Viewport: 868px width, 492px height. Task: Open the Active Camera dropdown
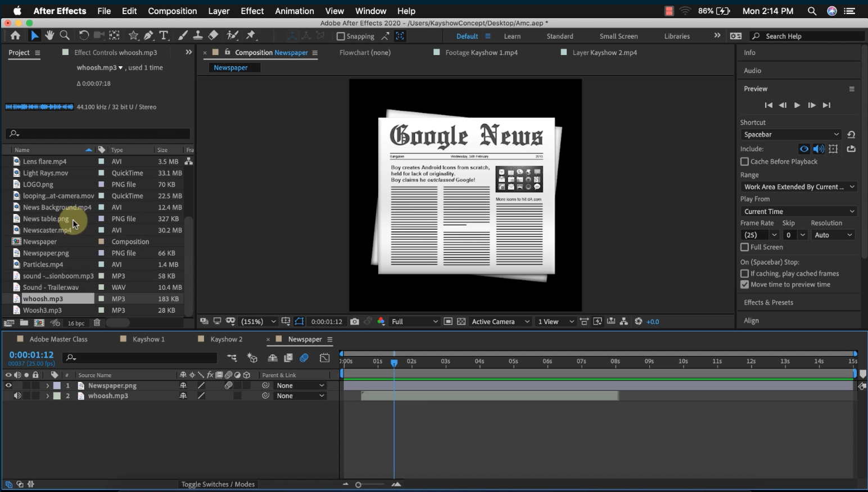click(500, 321)
